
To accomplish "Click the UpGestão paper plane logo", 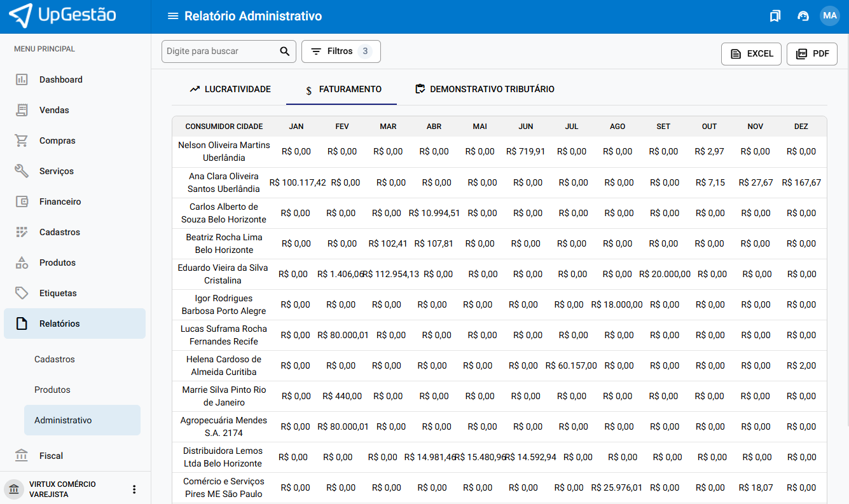I will tap(20, 16).
